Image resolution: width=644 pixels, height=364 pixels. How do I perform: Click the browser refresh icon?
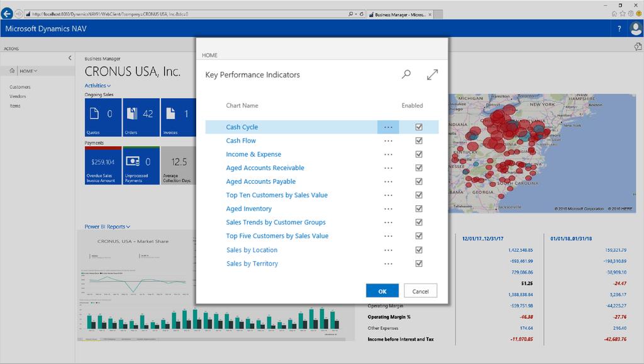(x=362, y=14)
